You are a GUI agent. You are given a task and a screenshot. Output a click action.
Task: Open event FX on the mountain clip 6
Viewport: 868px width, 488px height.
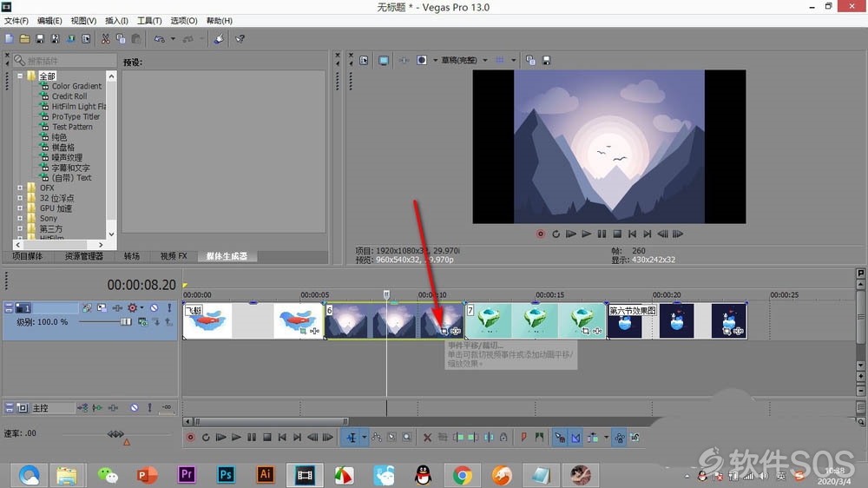[x=456, y=331]
